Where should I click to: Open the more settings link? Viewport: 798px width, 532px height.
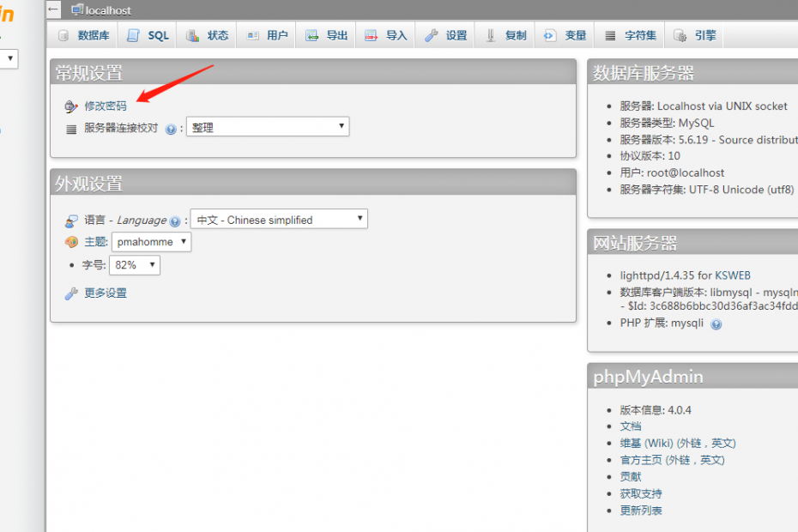tap(105, 293)
